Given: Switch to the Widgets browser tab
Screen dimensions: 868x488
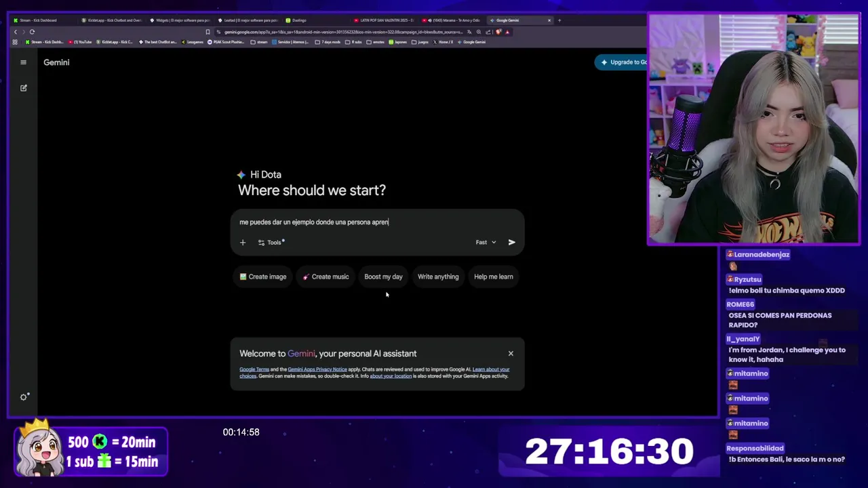Looking at the screenshot, I should click(x=180, y=20).
